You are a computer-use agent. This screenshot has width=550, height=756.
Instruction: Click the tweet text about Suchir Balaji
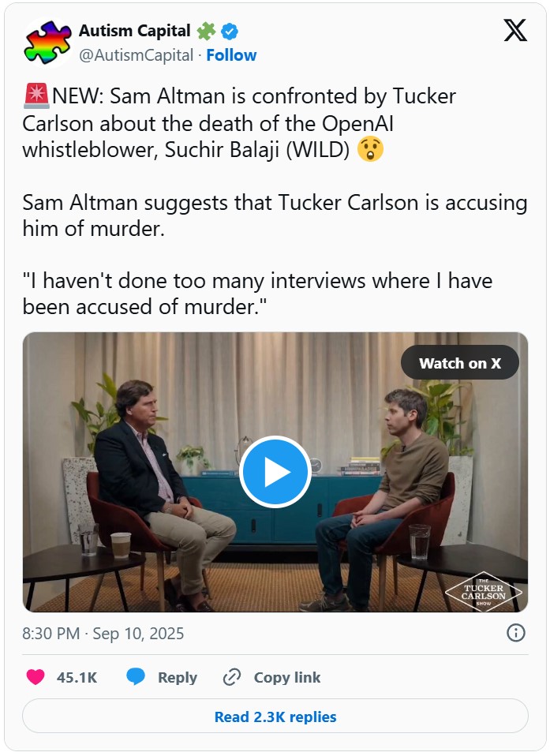pos(237,123)
